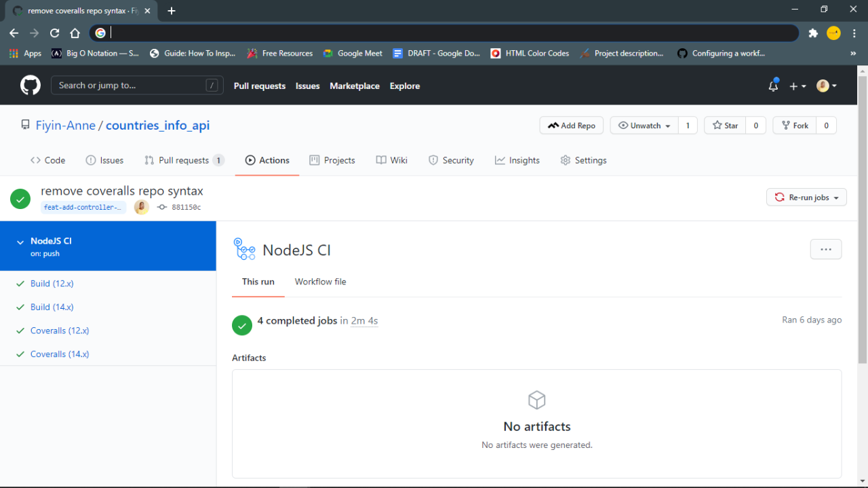This screenshot has height=488, width=868.
Task: Click the NodeJS CI workflow graph icon
Action: [x=244, y=249]
